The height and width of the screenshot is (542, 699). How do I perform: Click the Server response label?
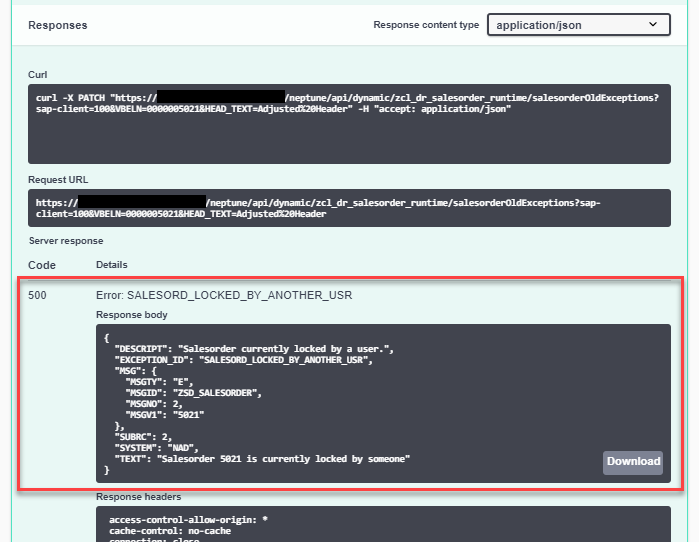[x=66, y=241]
